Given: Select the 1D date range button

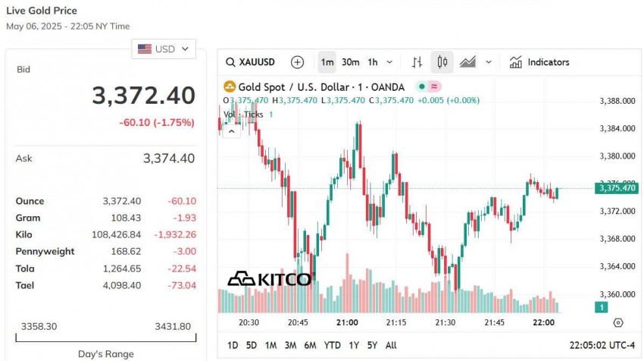Looking at the screenshot, I should (233, 345).
